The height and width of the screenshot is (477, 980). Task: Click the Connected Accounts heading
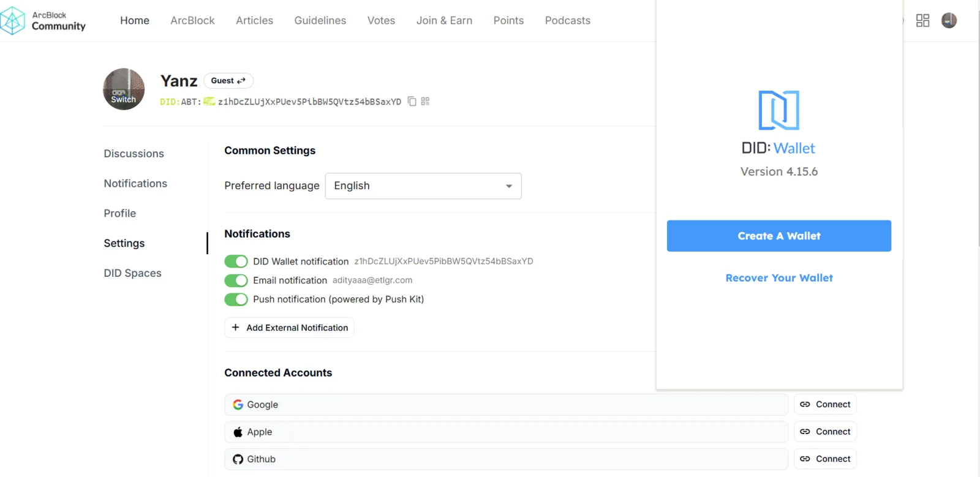(278, 373)
